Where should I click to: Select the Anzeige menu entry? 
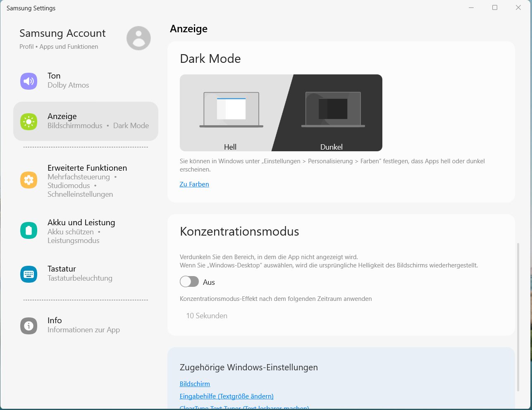click(x=86, y=122)
